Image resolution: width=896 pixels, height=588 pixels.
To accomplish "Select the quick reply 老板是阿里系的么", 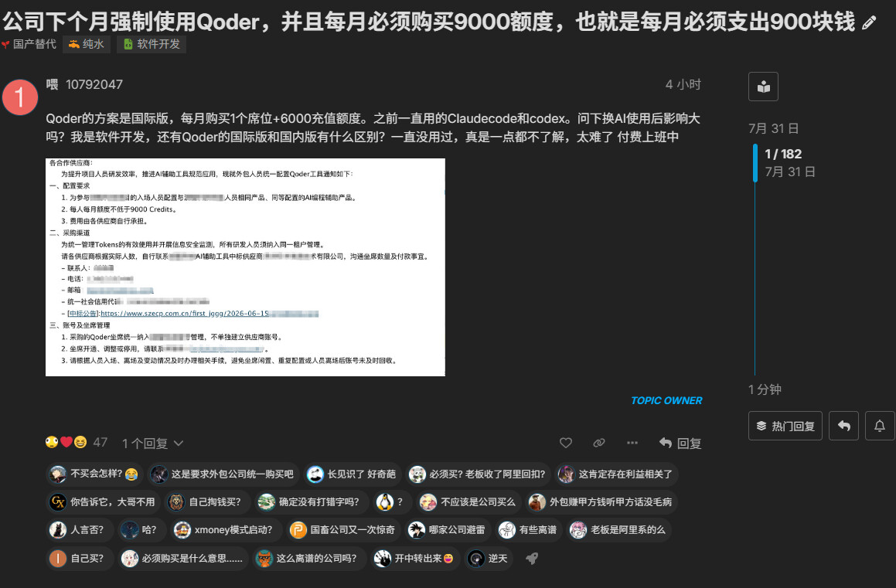I will coord(619,530).
